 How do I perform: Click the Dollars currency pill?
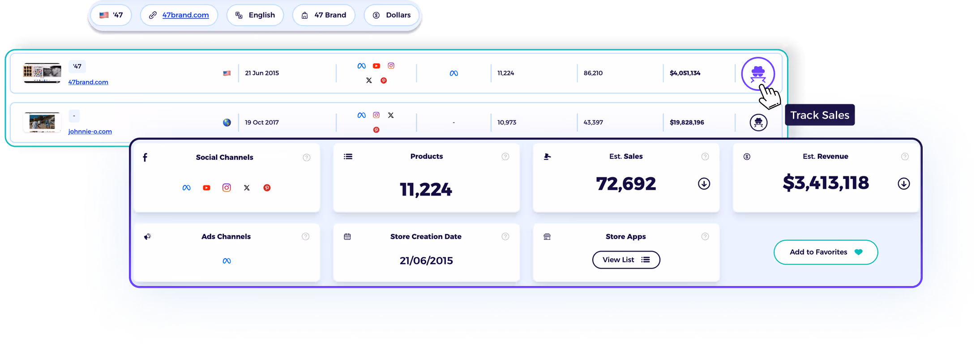coord(392,15)
